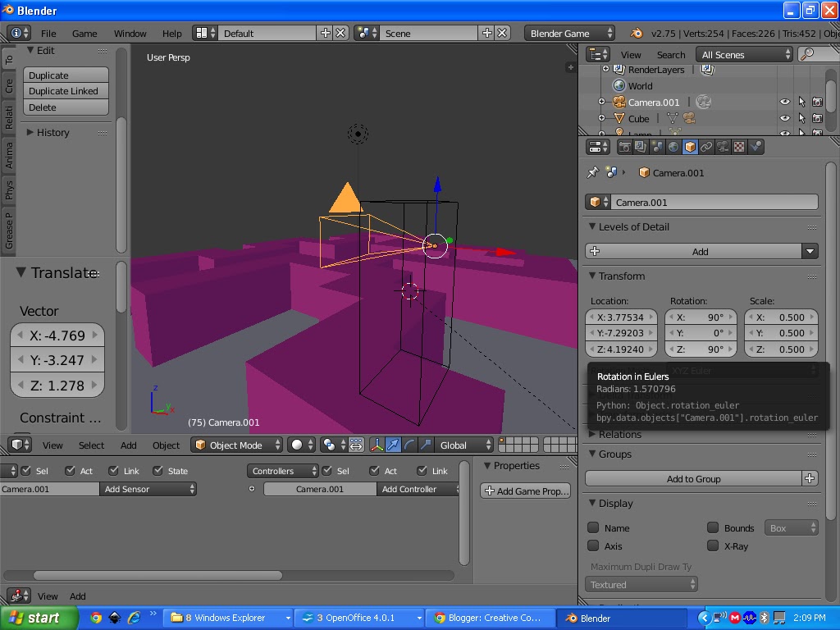Open the Render Layers properties tab

pos(641,147)
